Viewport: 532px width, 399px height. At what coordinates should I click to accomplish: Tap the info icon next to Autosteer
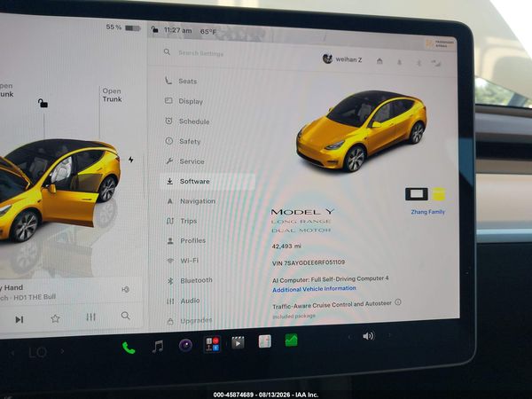pos(398,302)
